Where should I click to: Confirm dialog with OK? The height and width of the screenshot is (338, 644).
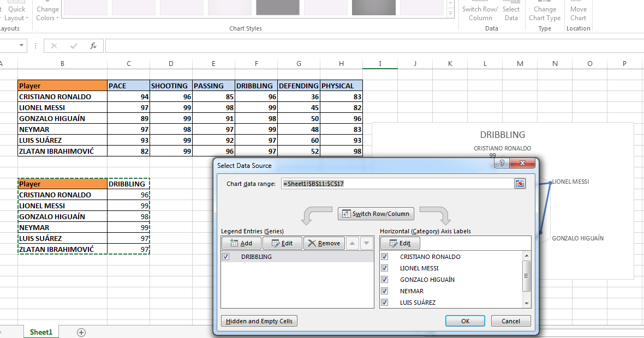(x=465, y=321)
